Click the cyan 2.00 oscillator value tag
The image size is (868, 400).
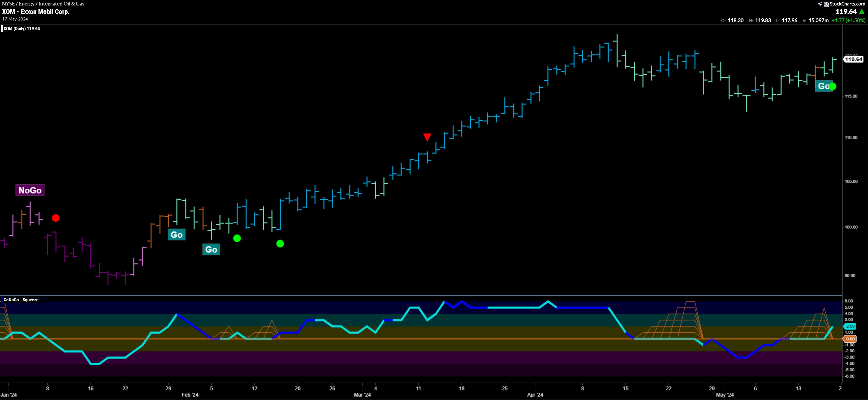(x=850, y=326)
